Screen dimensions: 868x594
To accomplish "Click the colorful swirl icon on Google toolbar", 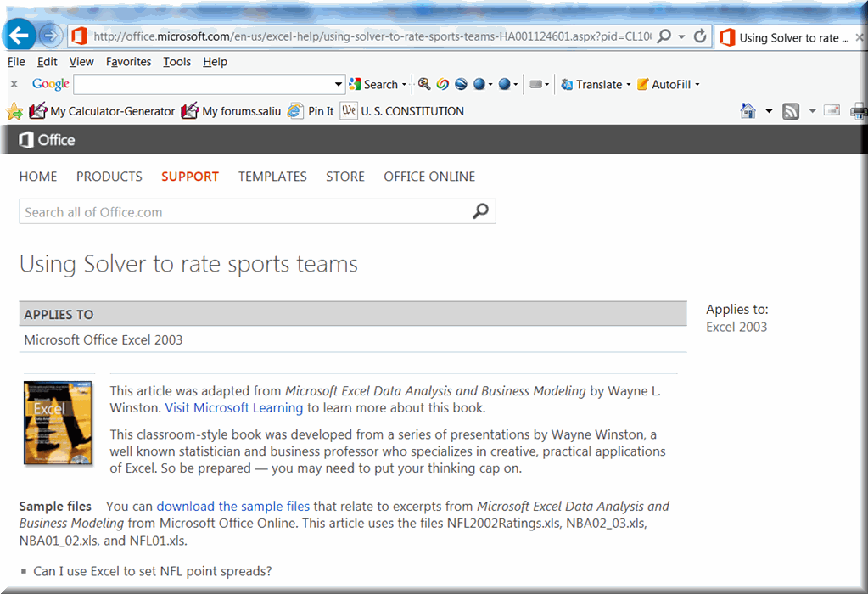I will coord(442,84).
